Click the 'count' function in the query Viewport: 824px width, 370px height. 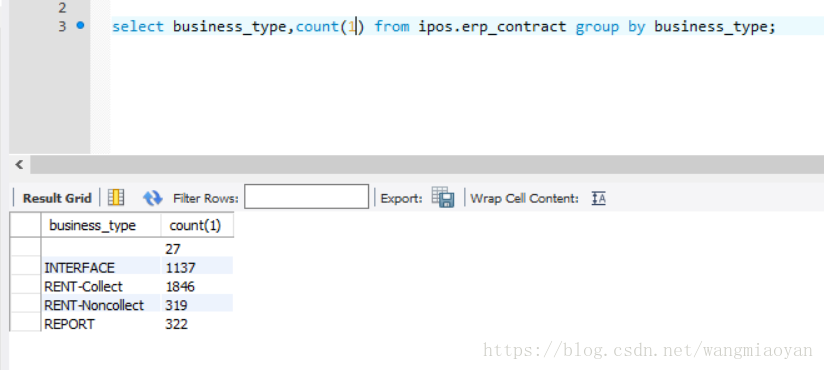[x=317, y=26]
